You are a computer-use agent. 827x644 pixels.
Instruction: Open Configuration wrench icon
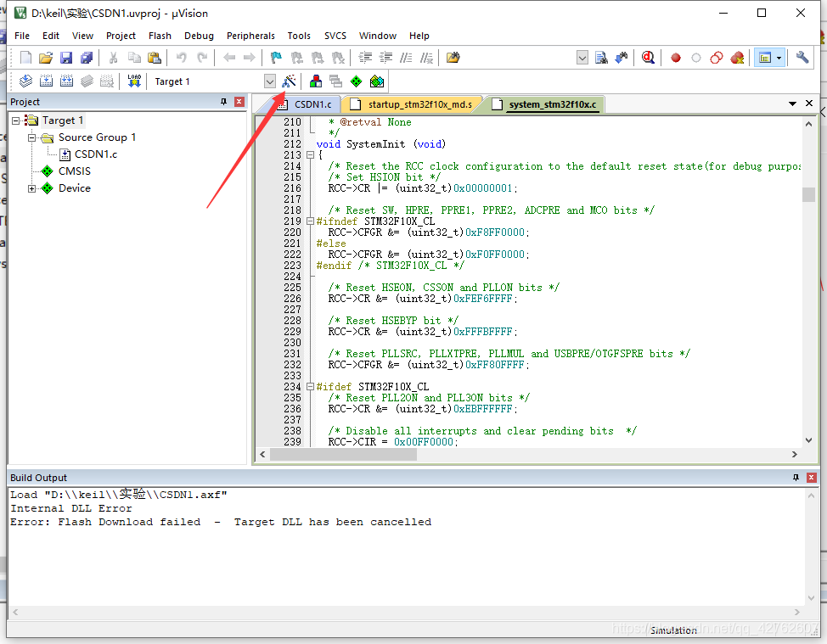pos(802,58)
